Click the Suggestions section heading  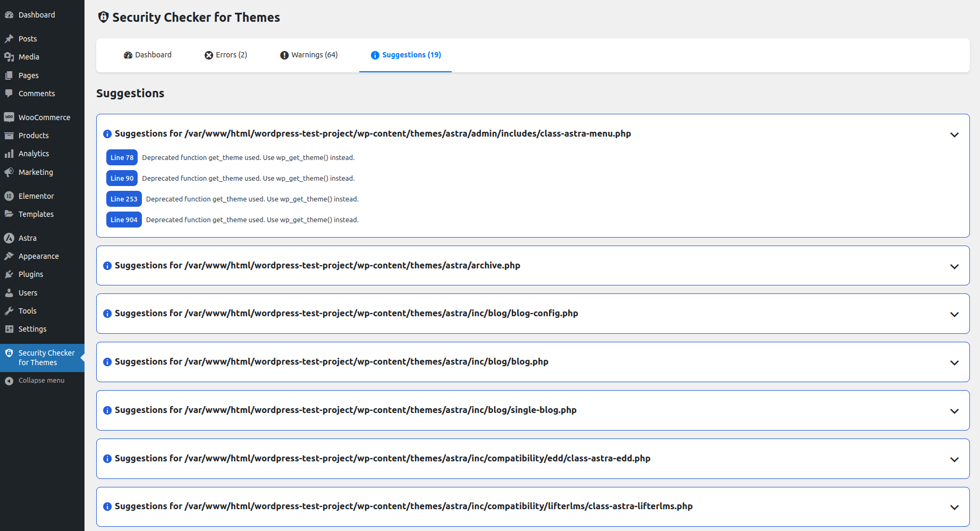pos(130,94)
